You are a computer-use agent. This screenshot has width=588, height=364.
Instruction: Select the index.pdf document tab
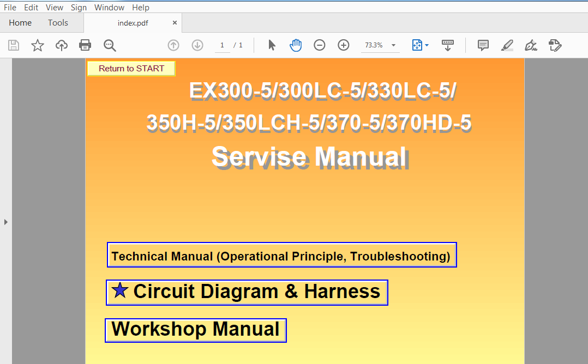tap(133, 23)
